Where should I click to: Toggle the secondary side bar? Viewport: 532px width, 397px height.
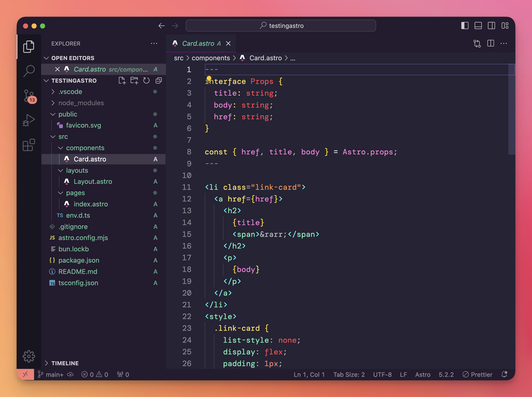(x=491, y=26)
